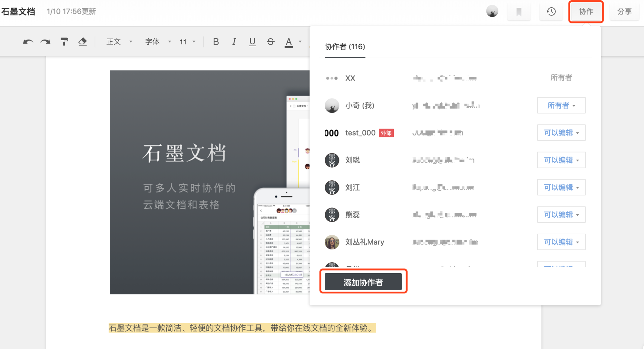Image resolution: width=644 pixels, height=349 pixels.
Task: Toggle italic formatting
Action: tap(234, 42)
